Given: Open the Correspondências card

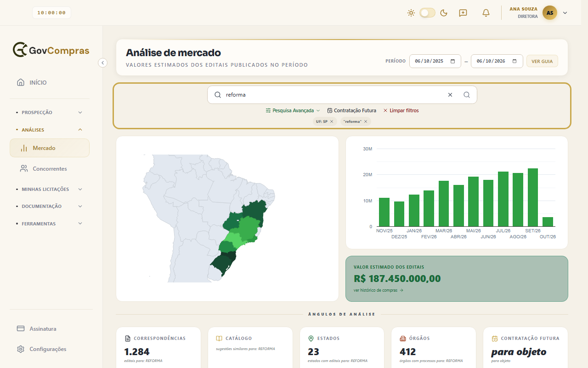Looking at the screenshot, I should (x=158, y=348).
